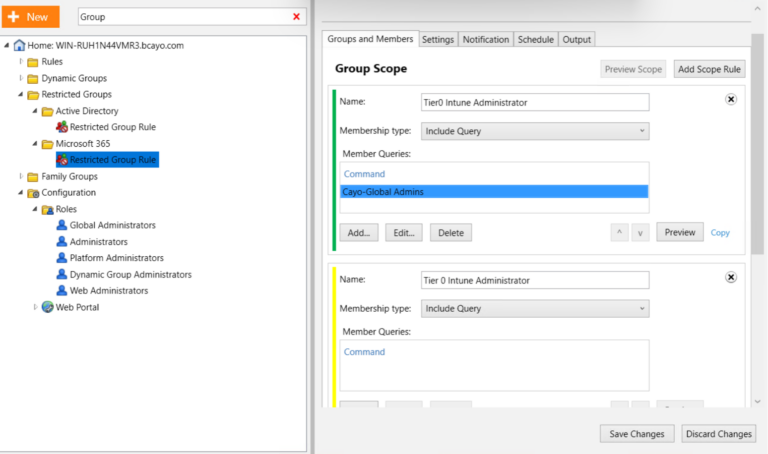Open second rule's Membership type dropdown

(x=535, y=309)
